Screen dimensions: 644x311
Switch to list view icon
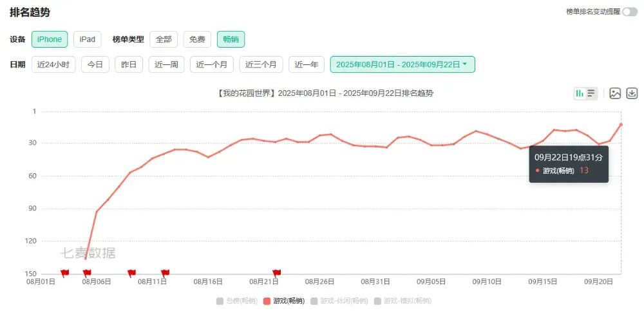click(x=591, y=93)
